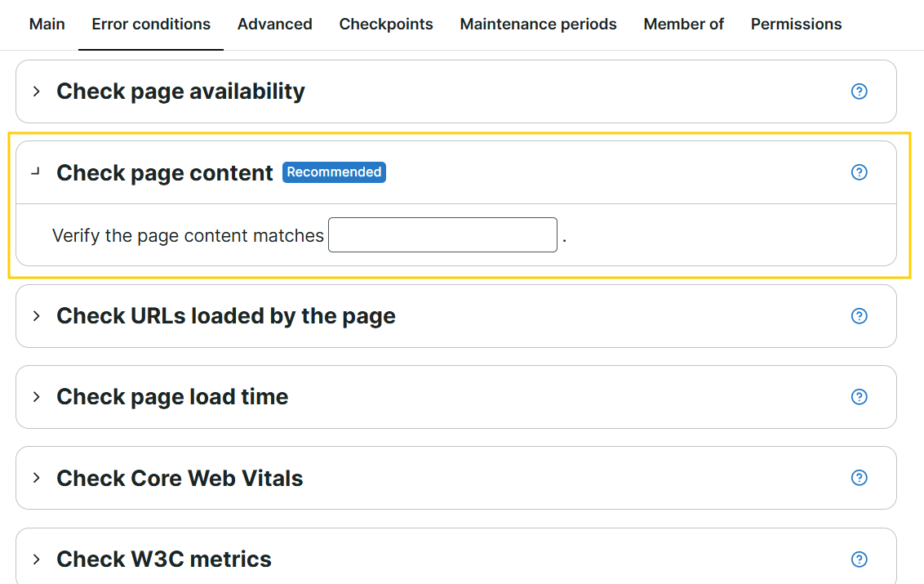Open help for Check page content

pyautogui.click(x=860, y=172)
